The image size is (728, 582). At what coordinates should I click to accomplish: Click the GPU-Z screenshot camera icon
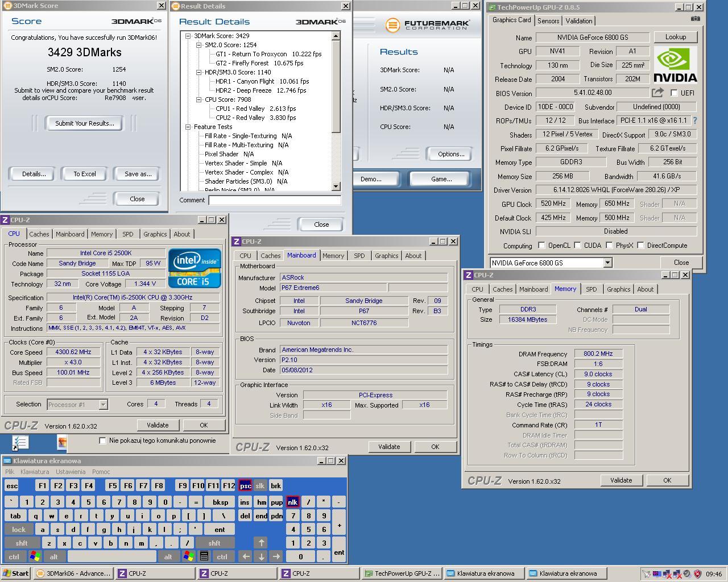[695, 19]
